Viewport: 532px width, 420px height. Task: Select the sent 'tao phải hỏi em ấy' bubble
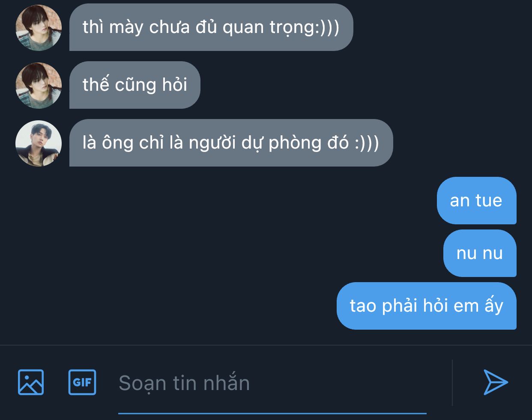pos(427,306)
